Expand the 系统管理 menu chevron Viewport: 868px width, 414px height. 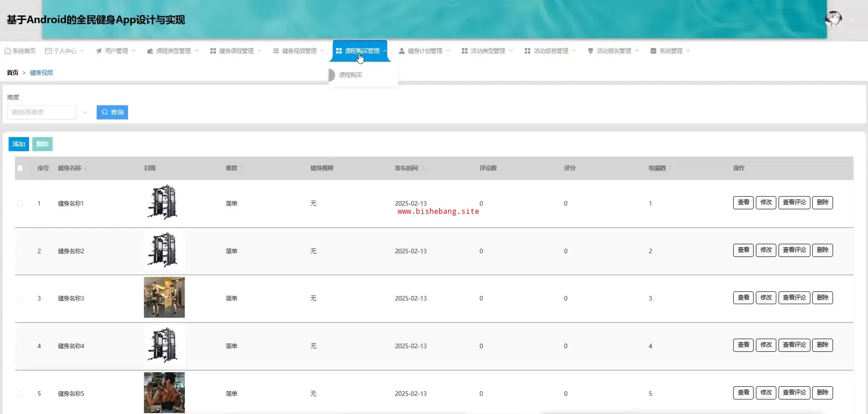tap(688, 51)
